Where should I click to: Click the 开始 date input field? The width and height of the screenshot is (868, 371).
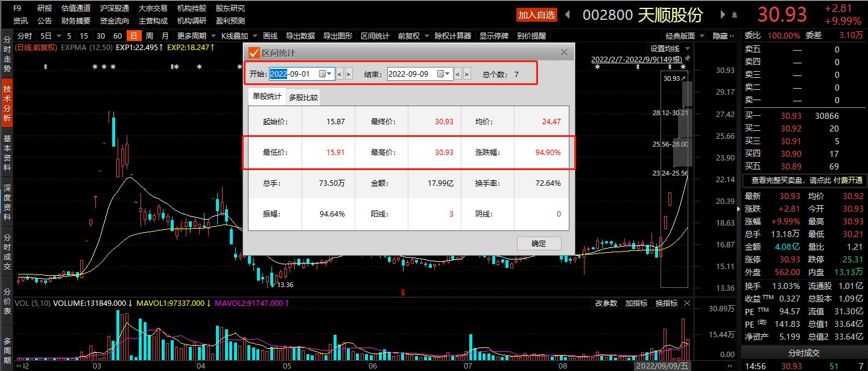293,74
